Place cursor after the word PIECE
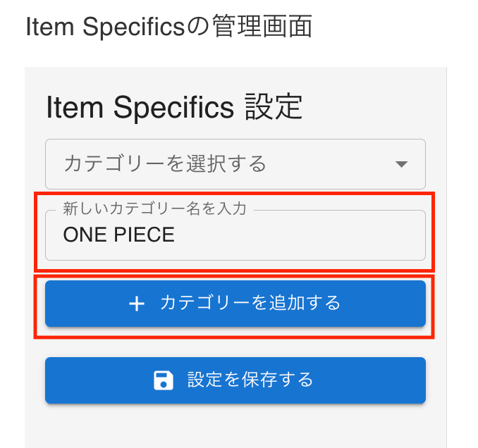 click(175, 235)
